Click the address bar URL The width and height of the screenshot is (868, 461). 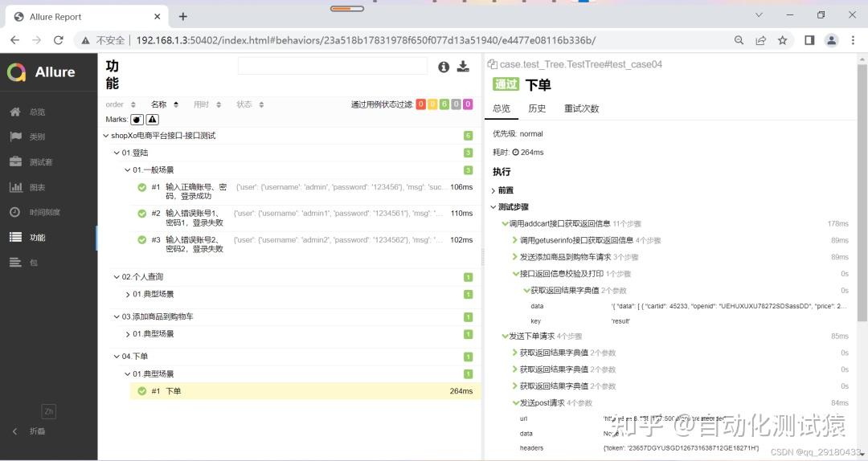click(x=366, y=40)
